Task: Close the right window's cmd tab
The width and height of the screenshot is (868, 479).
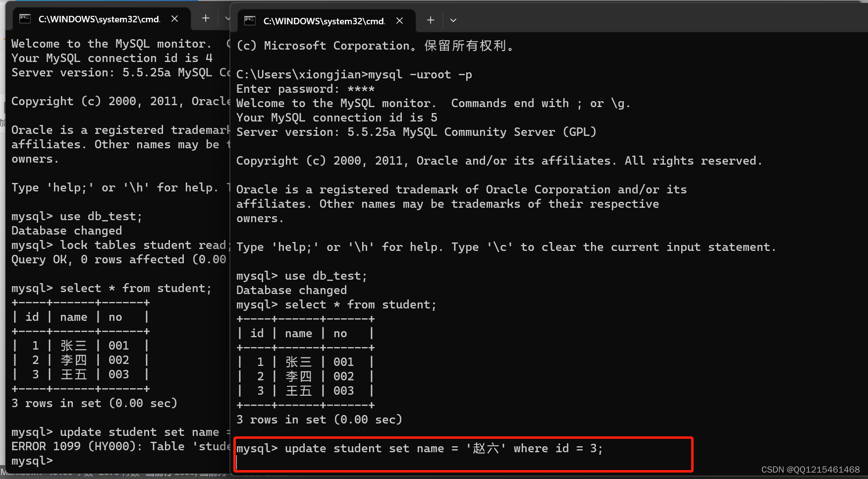Action: 399,21
